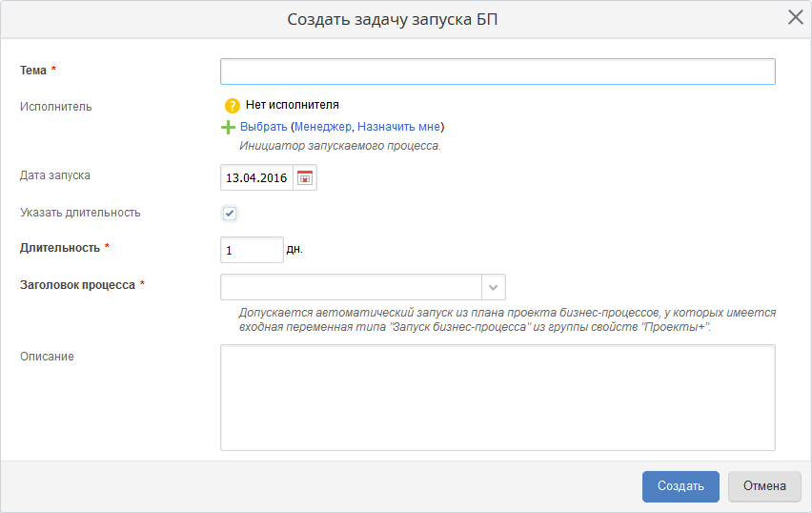Screen dimensions: 812x513
Task: Click the "Нет исполнителя" text
Action: click(x=293, y=105)
